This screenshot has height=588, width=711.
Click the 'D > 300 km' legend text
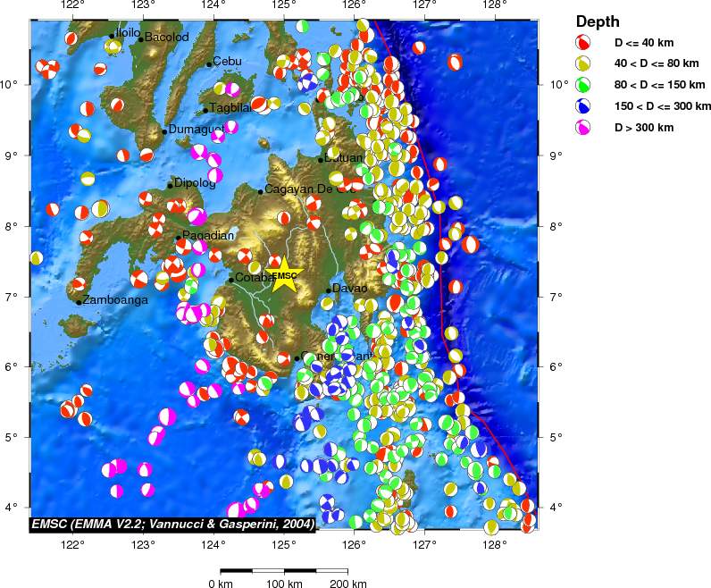(644, 128)
